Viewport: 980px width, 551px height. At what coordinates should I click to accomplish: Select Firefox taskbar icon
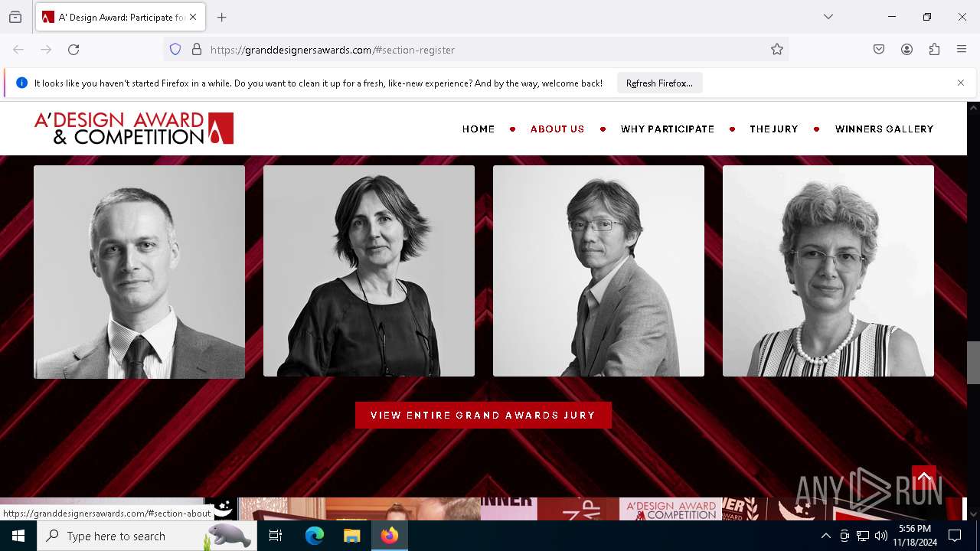coord(390,536)
